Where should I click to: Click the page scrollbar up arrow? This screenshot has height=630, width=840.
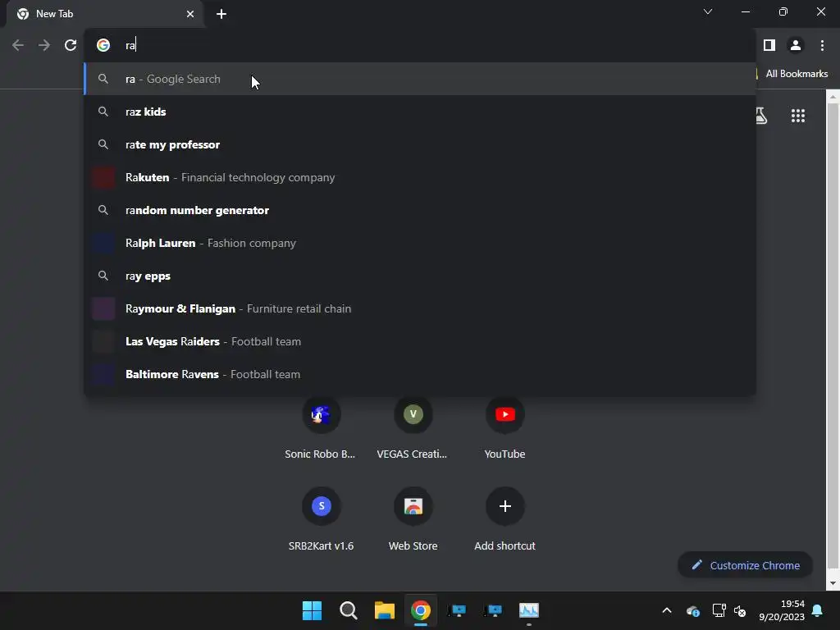coord(833,97)
